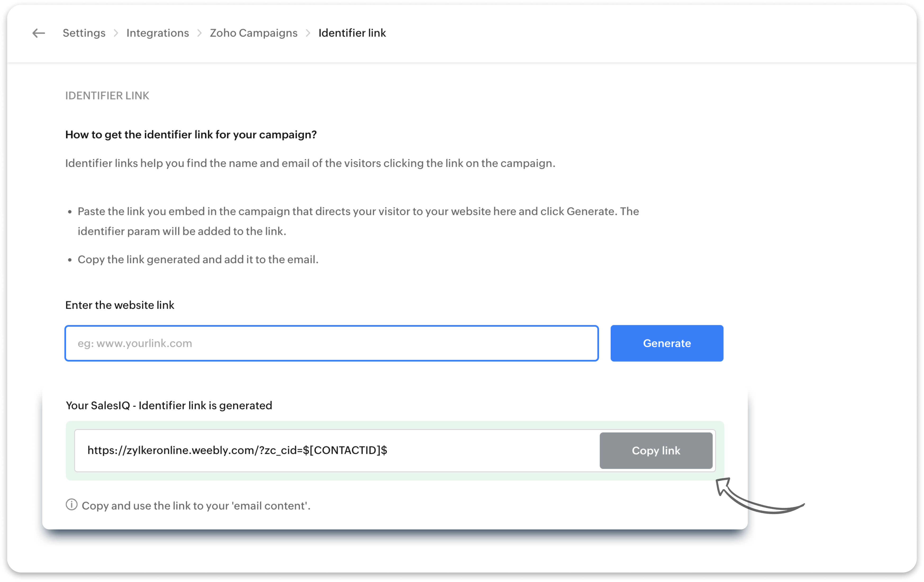Navigate to Zoho Campaigns breadcrumb
The width and height of the screenshot is (924, 582).
click(253, 33)
